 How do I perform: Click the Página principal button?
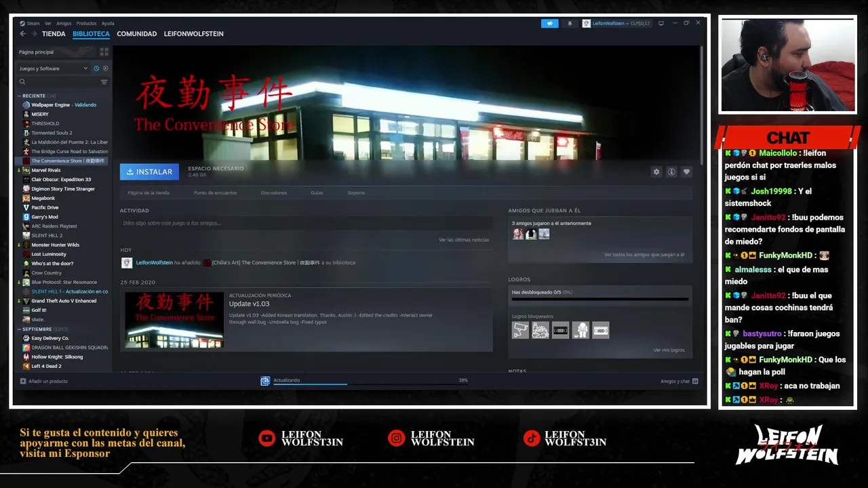57,52
